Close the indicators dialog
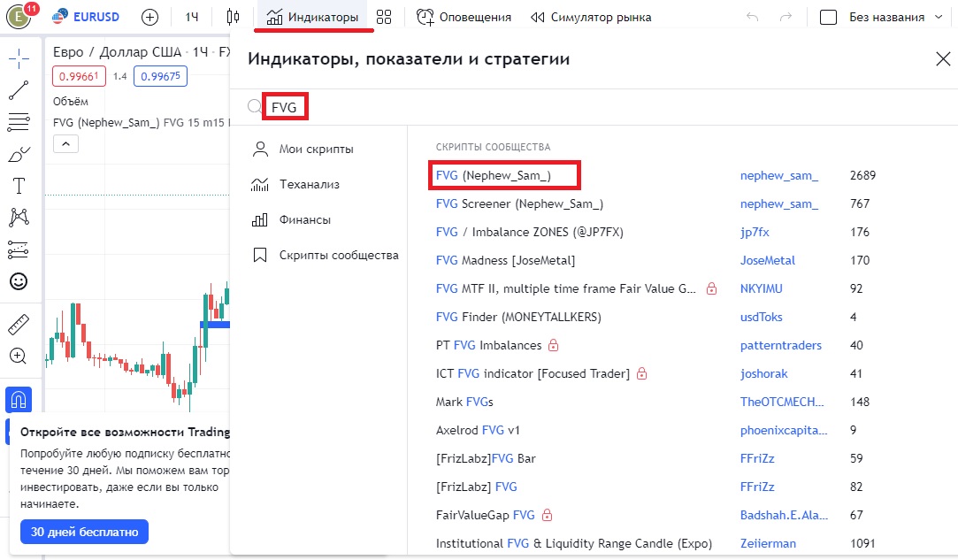 point(943,58)
